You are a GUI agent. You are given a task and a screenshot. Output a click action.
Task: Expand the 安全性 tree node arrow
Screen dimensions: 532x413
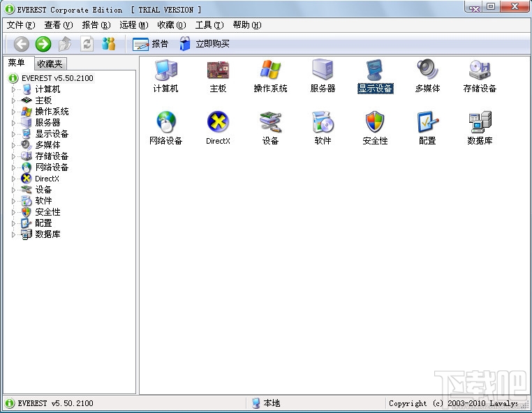tap(13, 213)
